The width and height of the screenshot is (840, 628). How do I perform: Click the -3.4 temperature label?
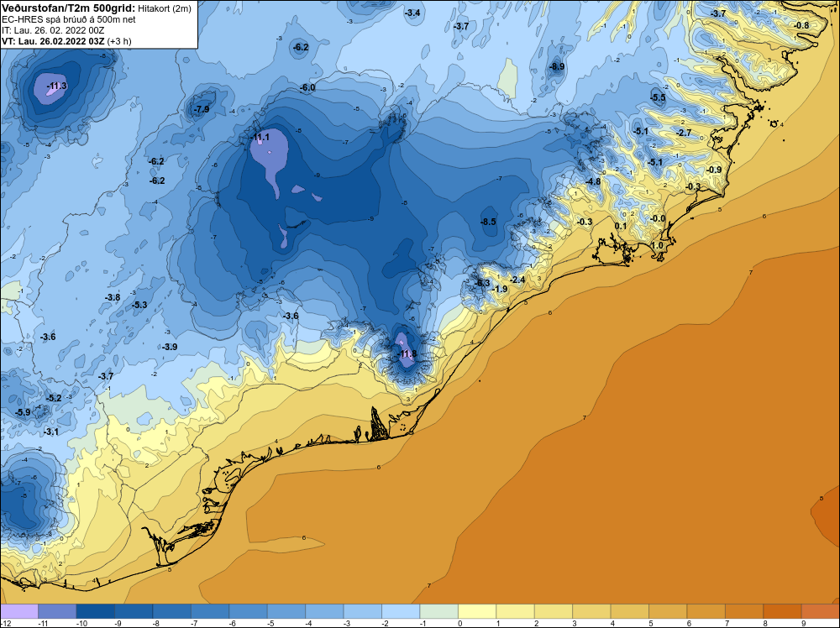412,13
